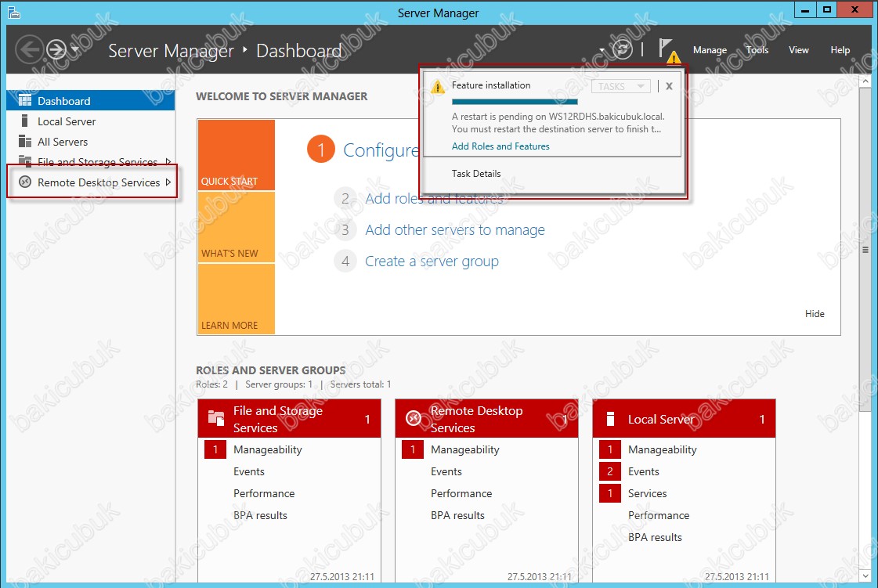The height and width of the screenshot is (588, 878).
Task: Open Performance under Remote Desktop Services tile
Action: 461,493
